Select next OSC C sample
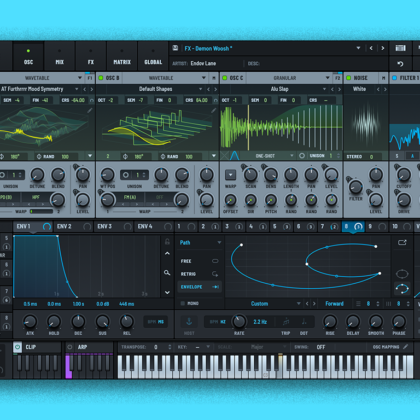 coord(339,89)
